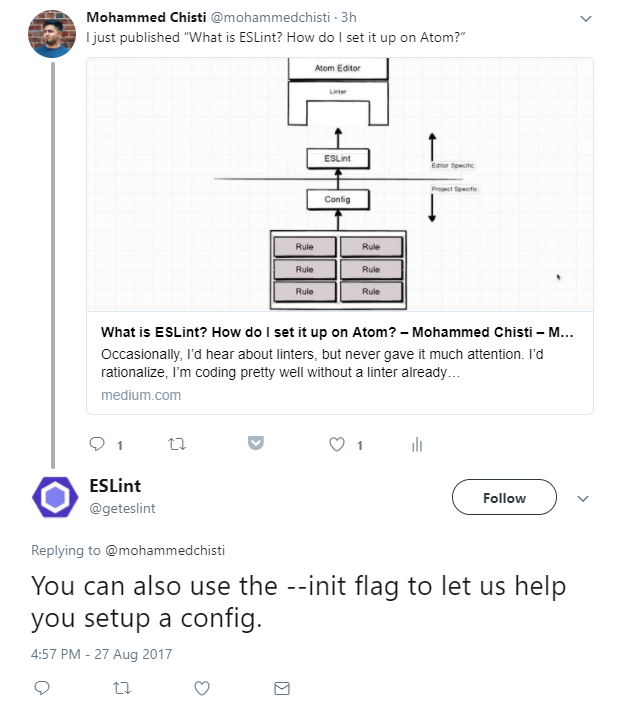Screen dimensions: 638x723
Task: Like Mohammed Chisti's tweet
Action: click(337, 444)
